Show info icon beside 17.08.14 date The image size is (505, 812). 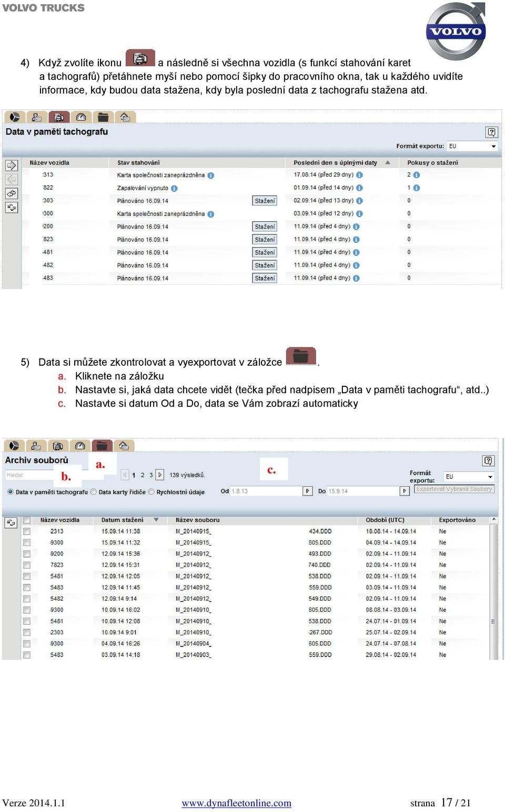click(359, 175)
